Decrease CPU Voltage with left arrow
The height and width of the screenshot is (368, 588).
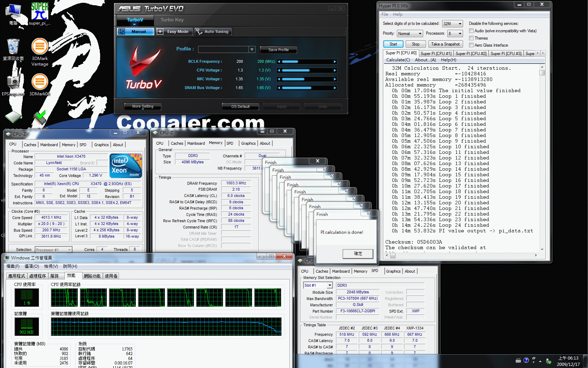pos(279,70)
